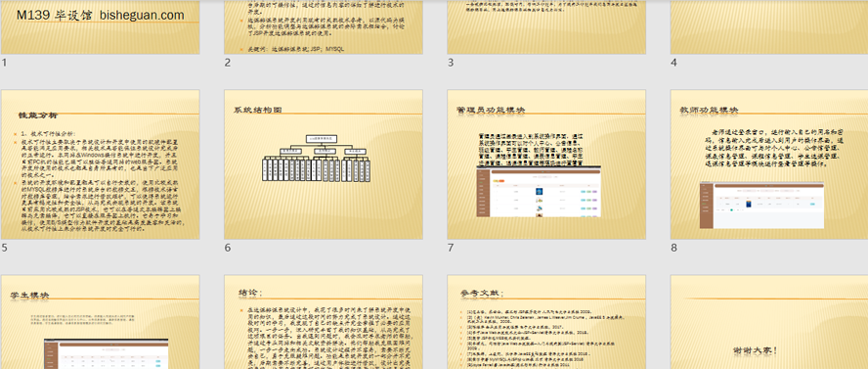This screenshot has height=369, width=868.
Task: Select slide 8 titled 教师功能模块
Action: coord(769,164)
